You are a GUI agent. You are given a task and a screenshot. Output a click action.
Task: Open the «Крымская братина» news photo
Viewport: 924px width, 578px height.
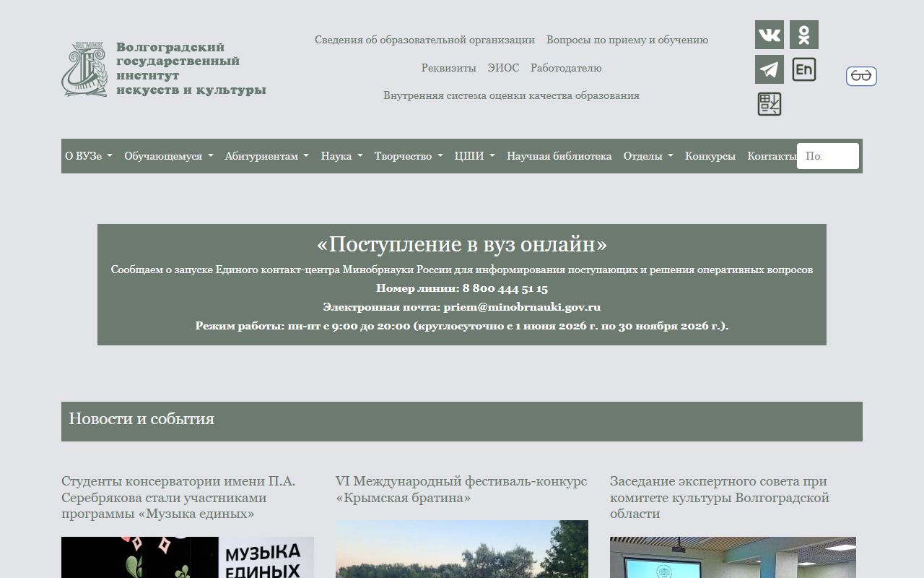462,549
